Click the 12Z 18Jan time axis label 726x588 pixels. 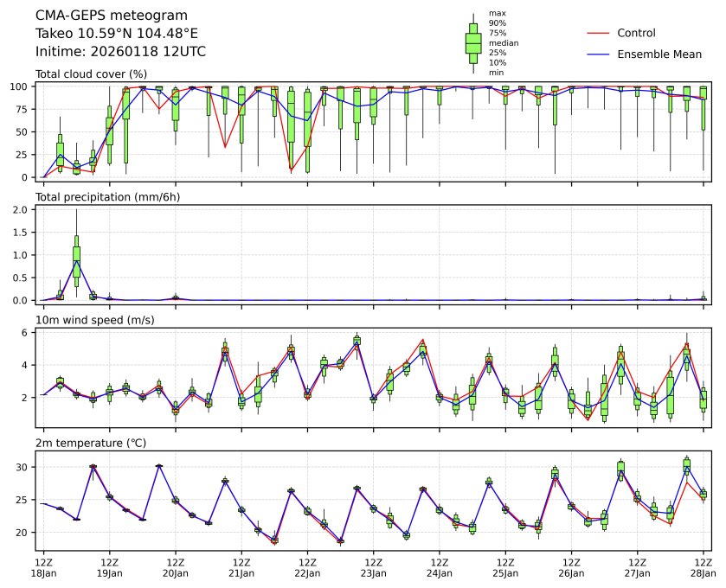pyautogui.click(x=43, y=566)
